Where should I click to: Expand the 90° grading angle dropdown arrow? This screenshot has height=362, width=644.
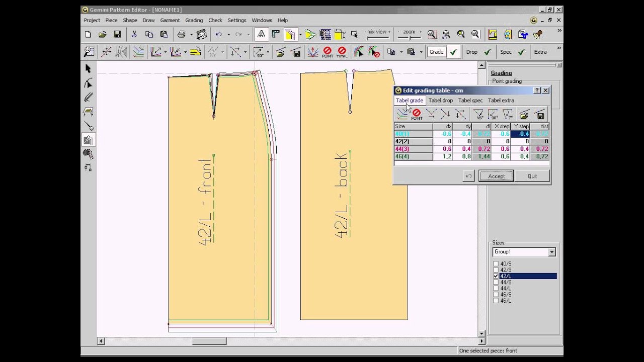click(x=268, y=52)
